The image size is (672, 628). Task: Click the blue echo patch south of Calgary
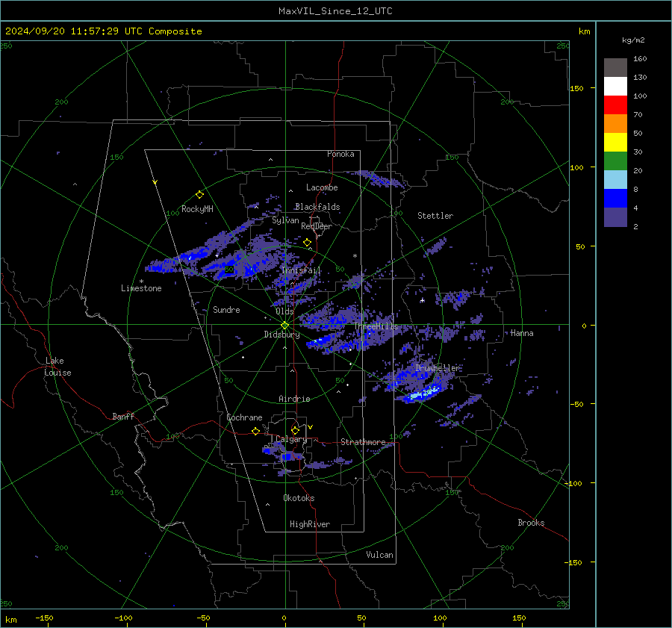tap(287, 457)
